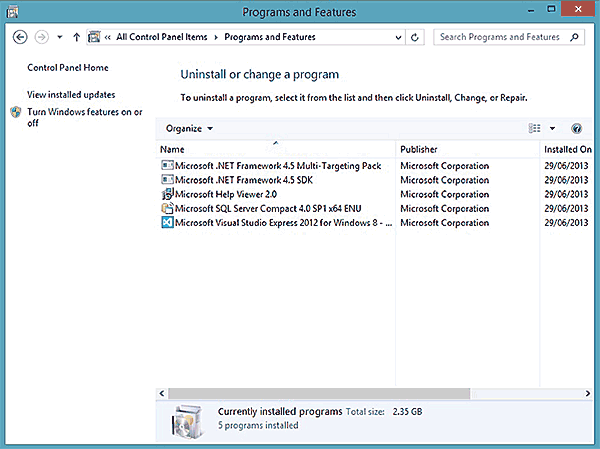Viewport: 600px width, 449px height.
Task: Click the Back navigation arrow
Action: [x=20, y=37]
